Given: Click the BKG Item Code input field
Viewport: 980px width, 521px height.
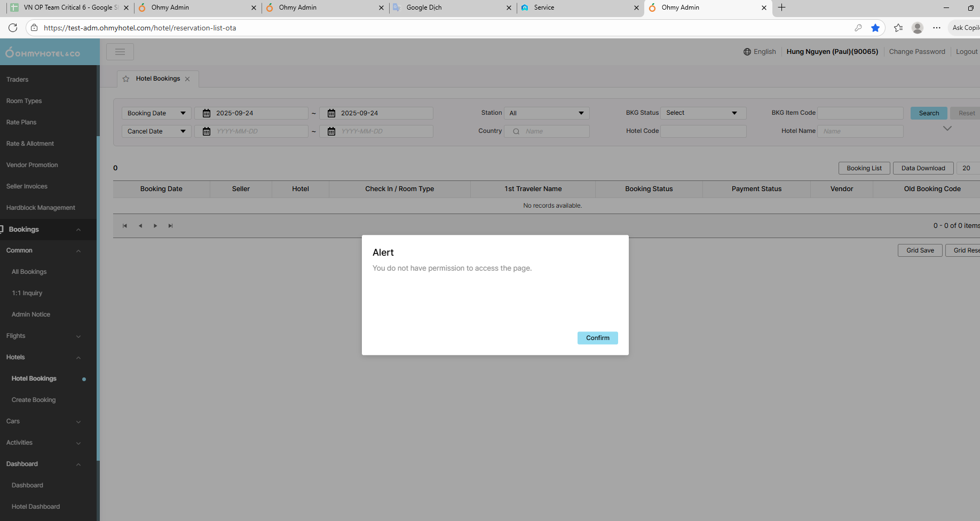Looking at the screenshot, I should (x=860, y=113).
